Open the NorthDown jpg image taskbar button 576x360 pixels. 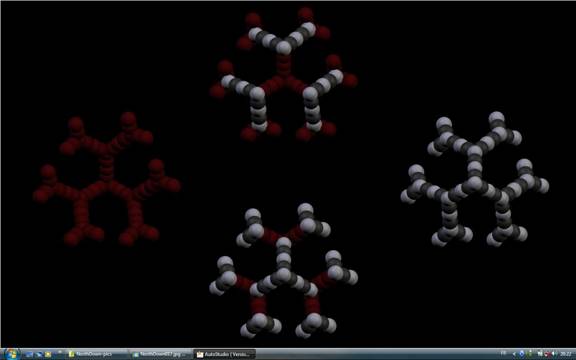(x=161, y=354)
